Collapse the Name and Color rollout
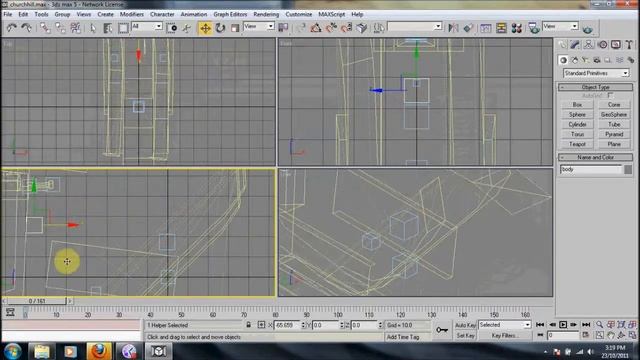This screenshot has height=360, width=640. [x=596, y=157]
